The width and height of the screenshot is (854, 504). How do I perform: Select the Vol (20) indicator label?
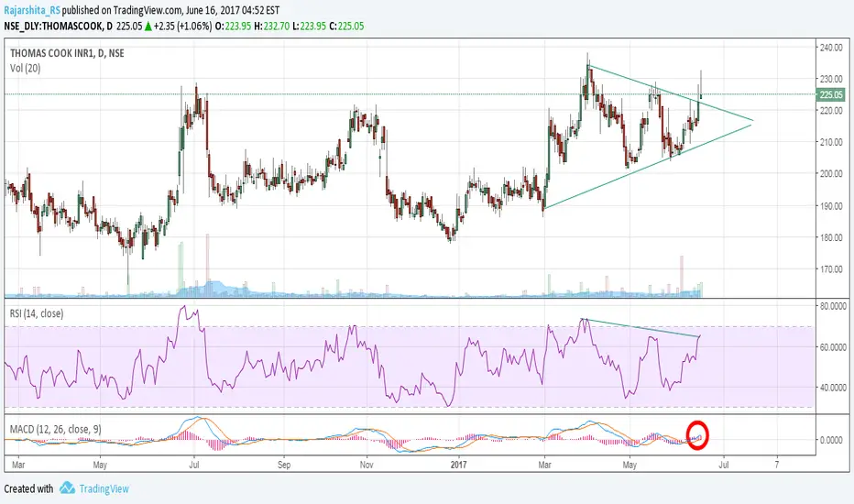pos(25,68)
